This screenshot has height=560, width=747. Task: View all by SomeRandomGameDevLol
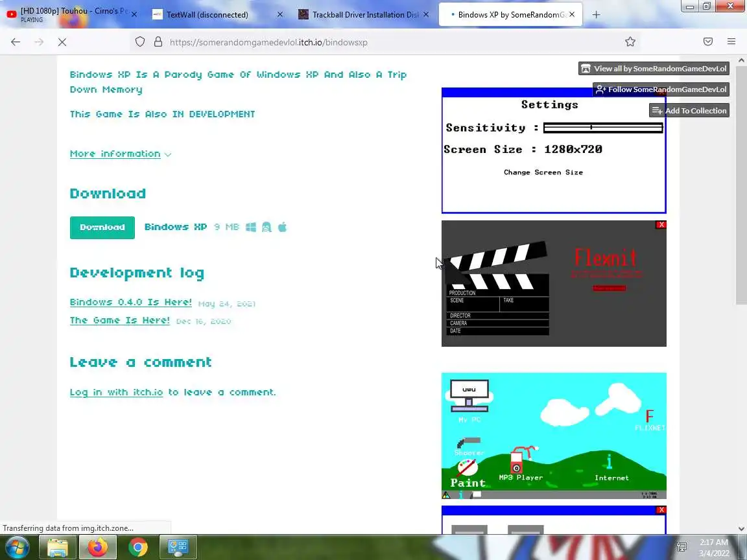[654, 69]
